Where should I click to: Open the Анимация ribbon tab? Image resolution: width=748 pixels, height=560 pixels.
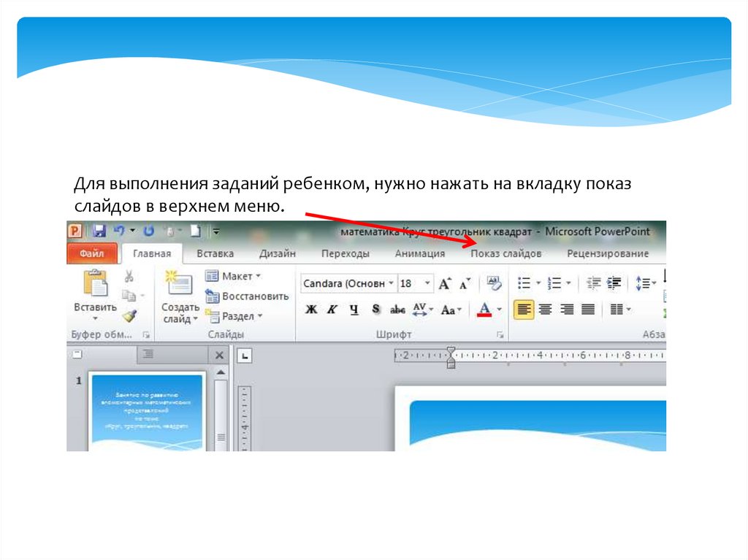click(x=420, y=253)
